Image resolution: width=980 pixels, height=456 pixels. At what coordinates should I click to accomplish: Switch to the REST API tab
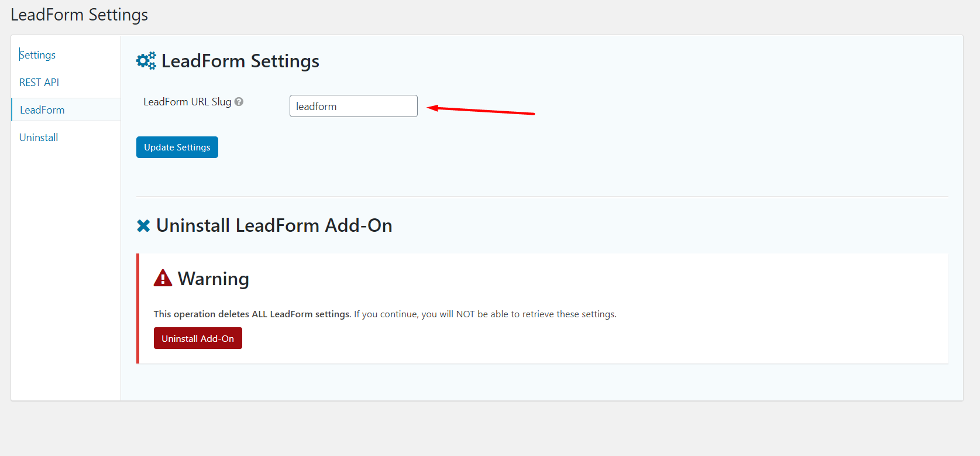39,83
